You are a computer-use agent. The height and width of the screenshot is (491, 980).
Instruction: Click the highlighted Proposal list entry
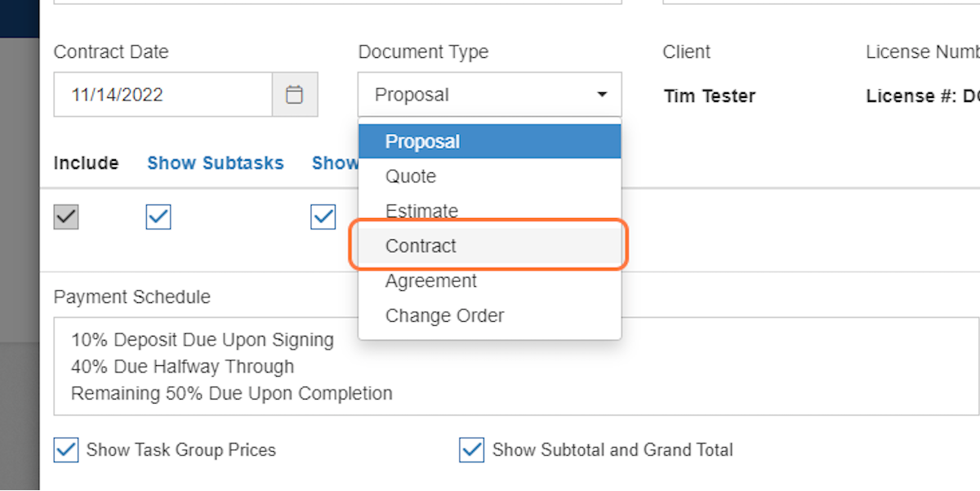[x=422, y=141]
